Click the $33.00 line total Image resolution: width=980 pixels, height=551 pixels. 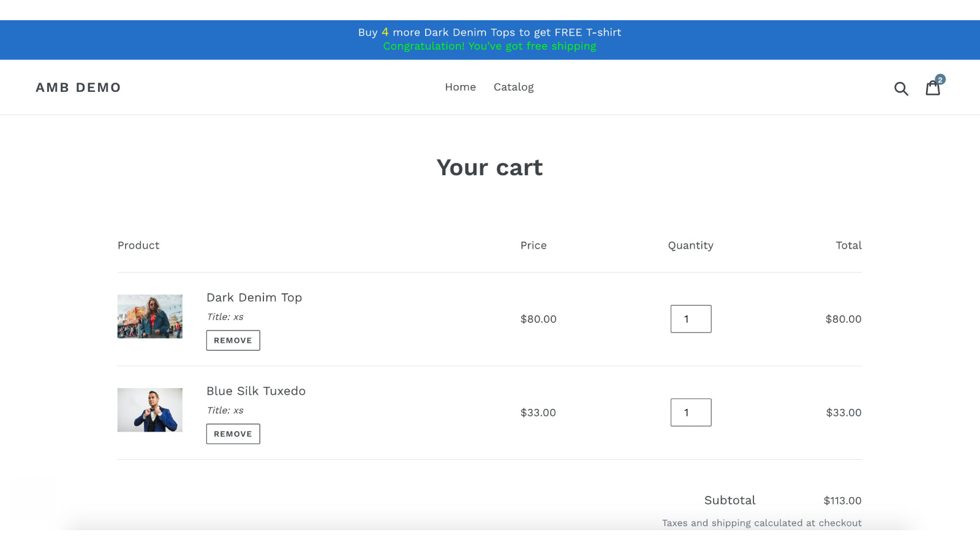843,413
